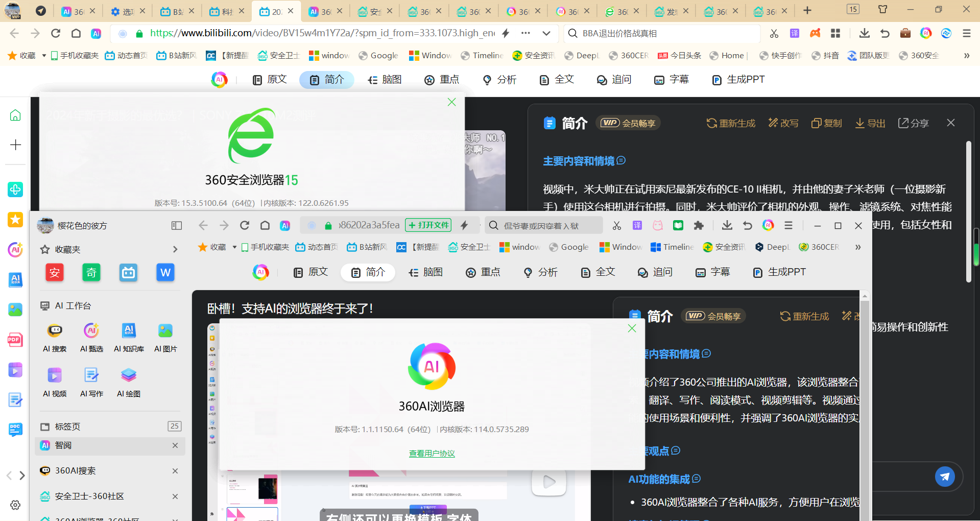980x521 pixels.
Task: Click 导出 button in 简介 panel
Action: tap(870, 123)
